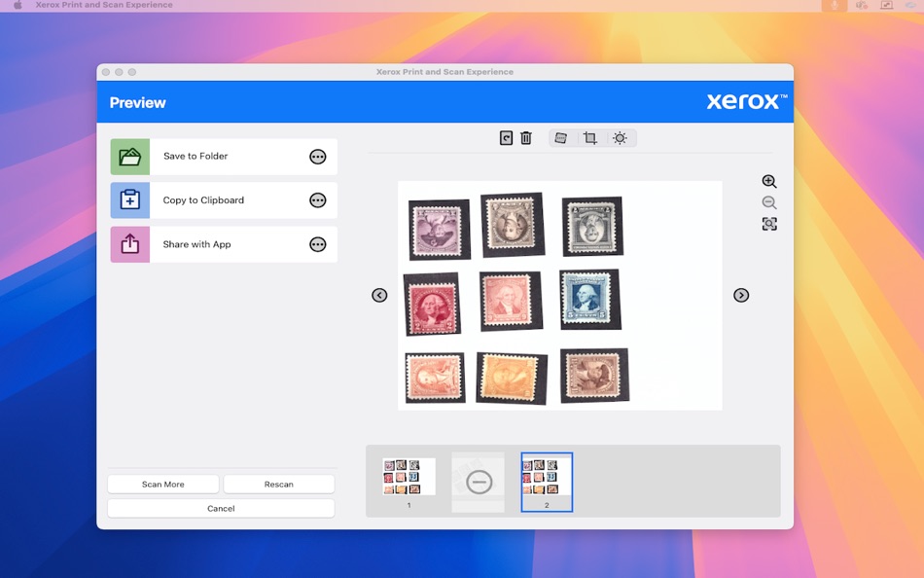Click the rotate page icon in toolbar
924x578 pixels.
pyautogui.click(x=506, y=138)
